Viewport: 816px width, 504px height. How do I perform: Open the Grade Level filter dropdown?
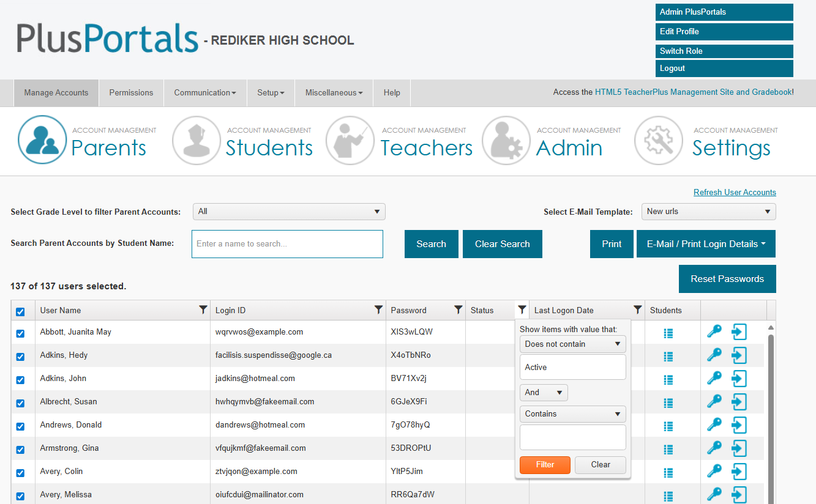click(289, 212)
